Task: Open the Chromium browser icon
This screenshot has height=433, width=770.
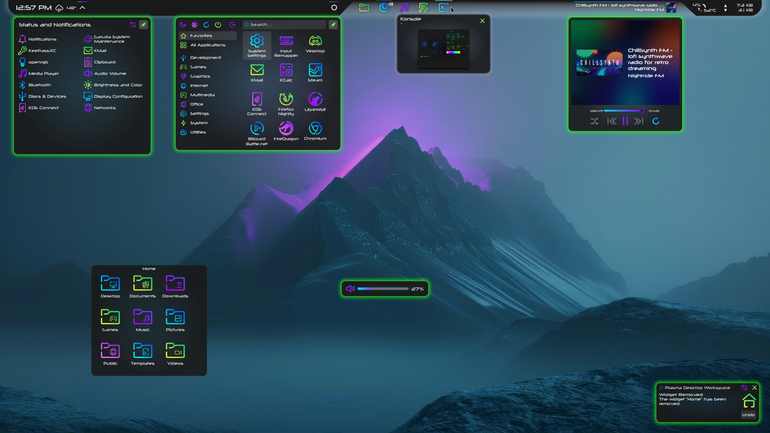Action: [315, 131]
